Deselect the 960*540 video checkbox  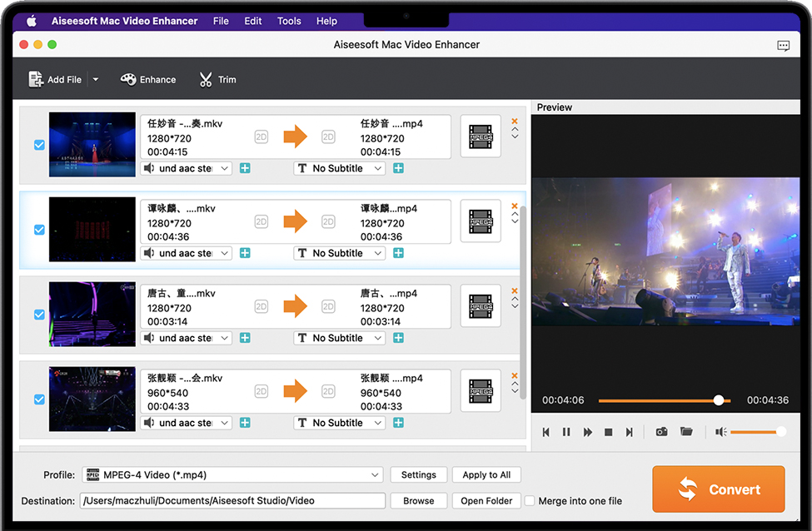(x=39, y=399)
